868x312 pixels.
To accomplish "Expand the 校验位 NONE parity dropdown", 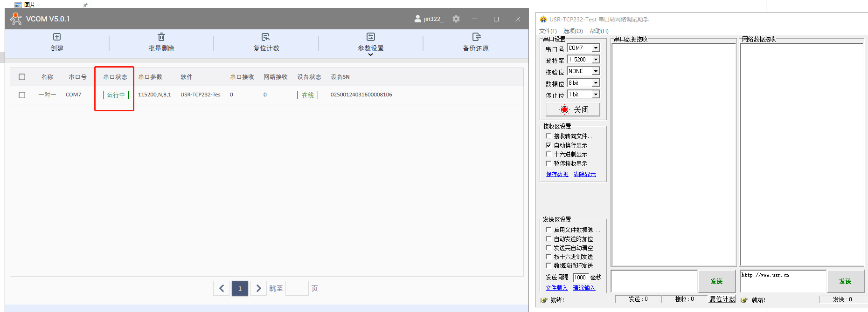I will tap(596, 71).
